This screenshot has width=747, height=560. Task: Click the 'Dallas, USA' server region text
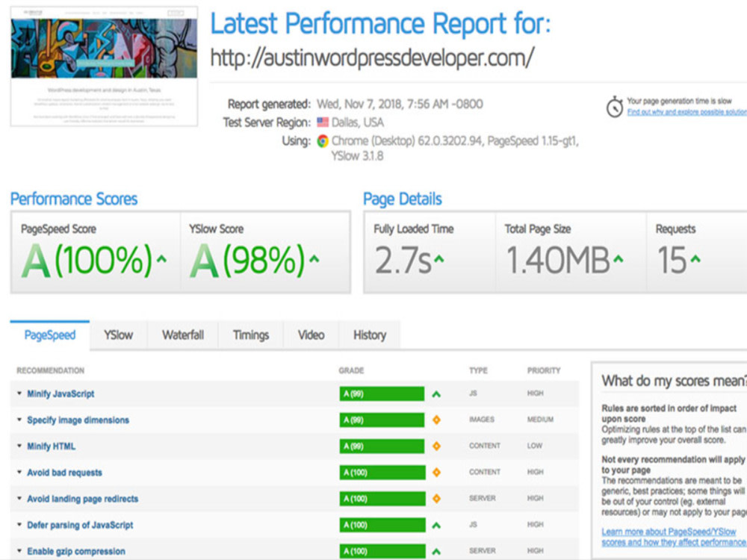tap(358, 123)
